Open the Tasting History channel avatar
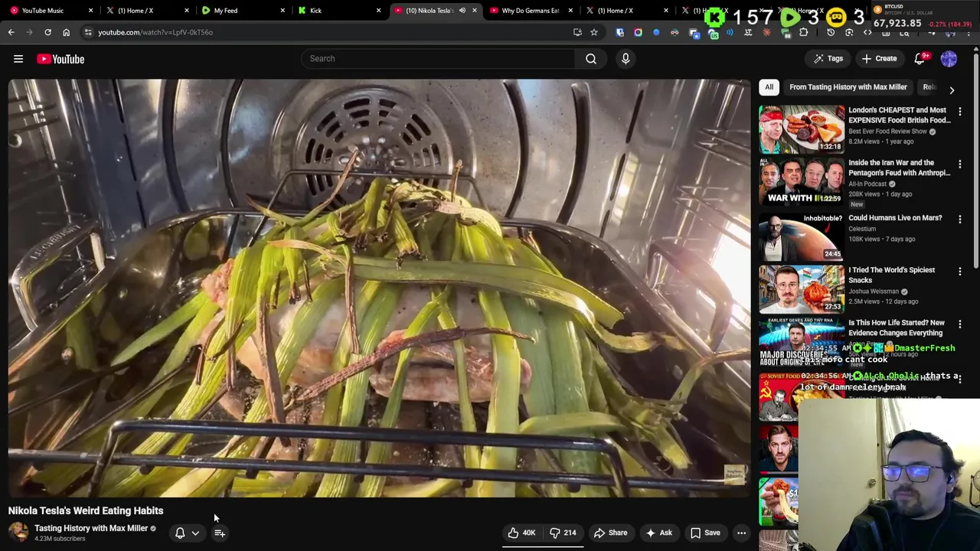980x551 pixels. (x=18, y=533)
